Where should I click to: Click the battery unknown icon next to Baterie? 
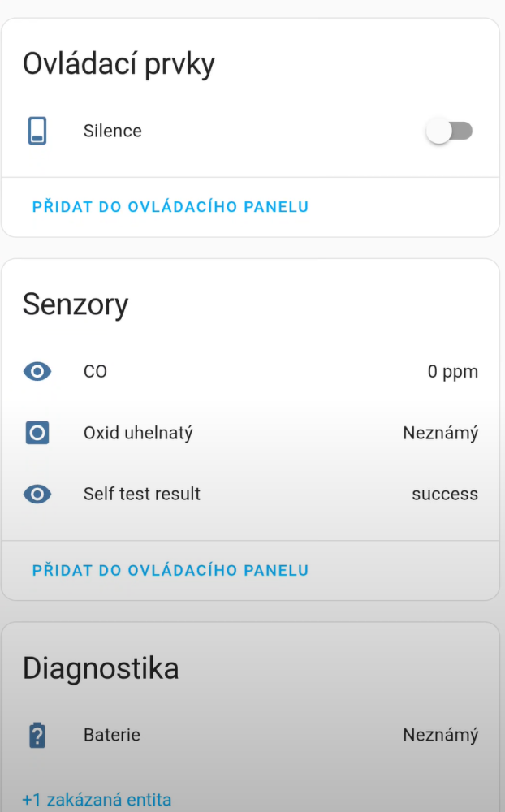[x=37, y=736]
